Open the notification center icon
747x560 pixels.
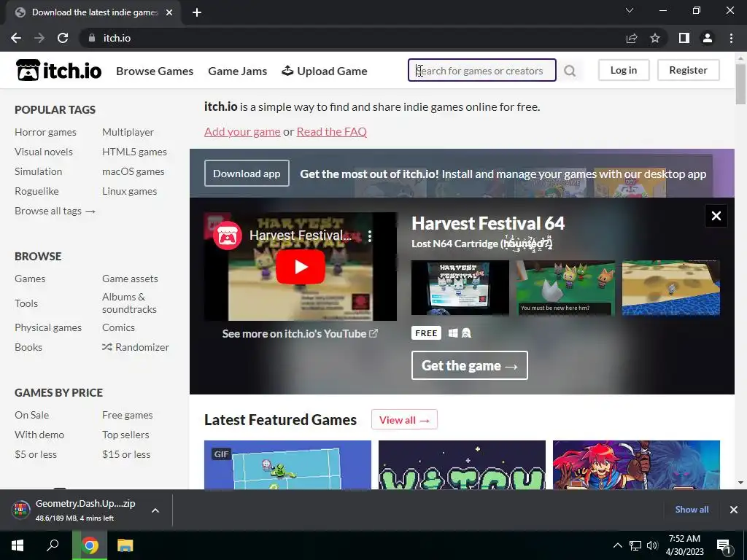point(724,546)
